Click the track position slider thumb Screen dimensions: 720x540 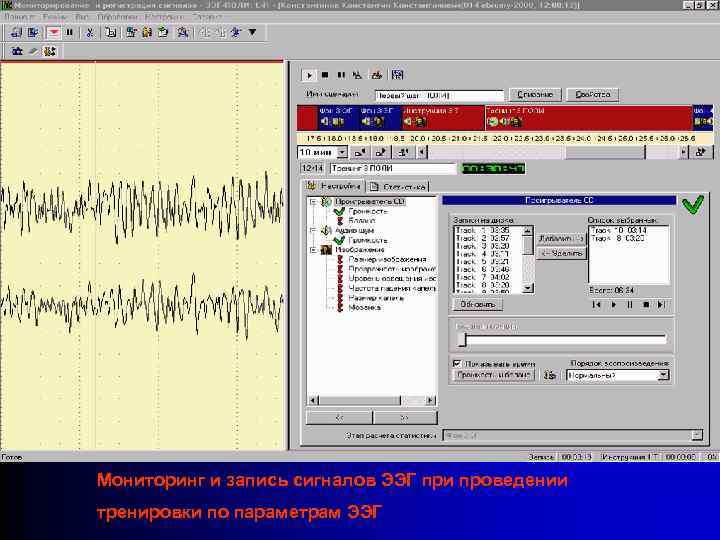[461, 339]
